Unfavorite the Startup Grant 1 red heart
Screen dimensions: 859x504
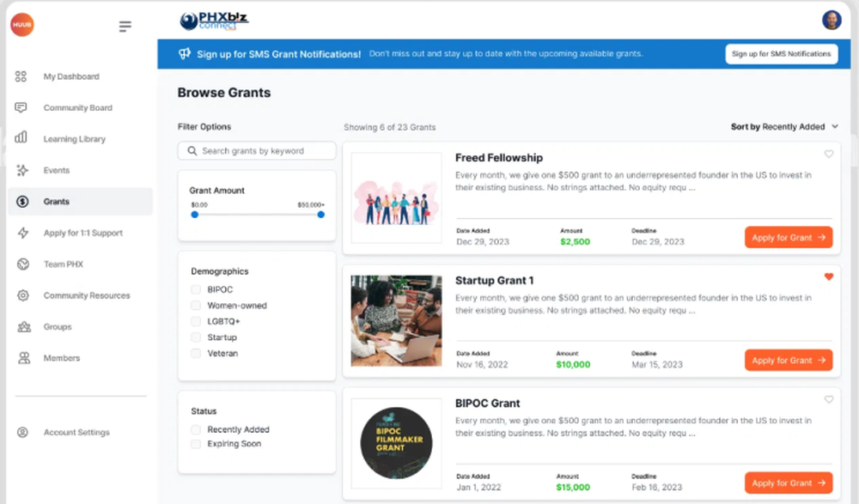point(829,276)
